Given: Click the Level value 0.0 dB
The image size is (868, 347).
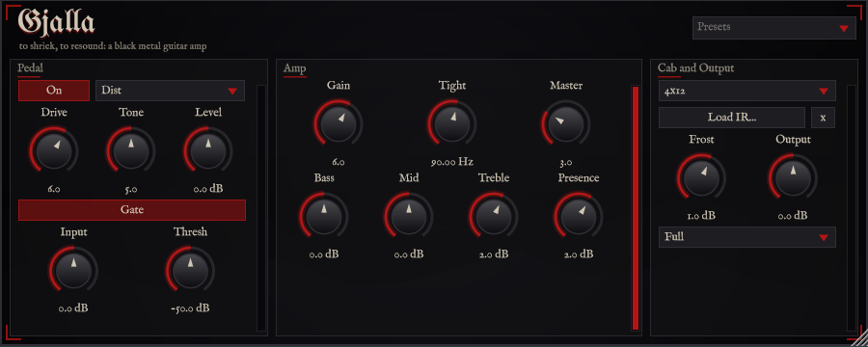Looking at the screenshot, I should tap(208, 189).
